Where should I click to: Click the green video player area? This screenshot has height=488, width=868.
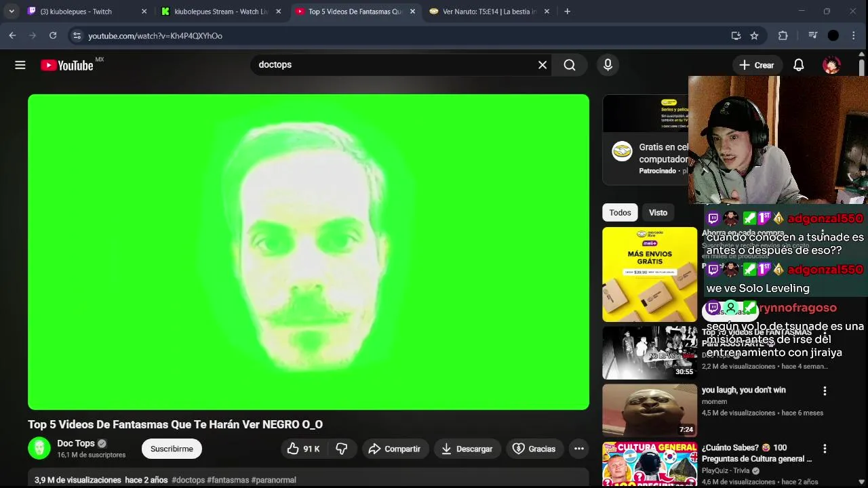(x=309, y=252)
